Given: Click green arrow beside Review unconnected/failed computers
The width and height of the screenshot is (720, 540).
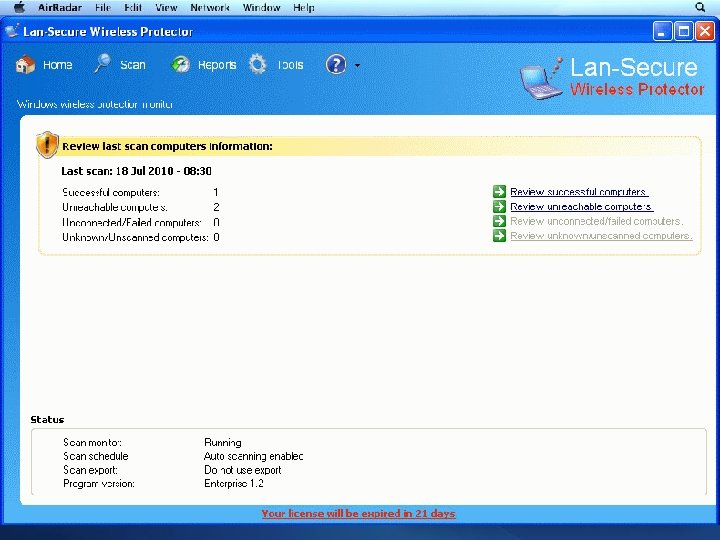Looking at the screenshot, I should [499, 221].
